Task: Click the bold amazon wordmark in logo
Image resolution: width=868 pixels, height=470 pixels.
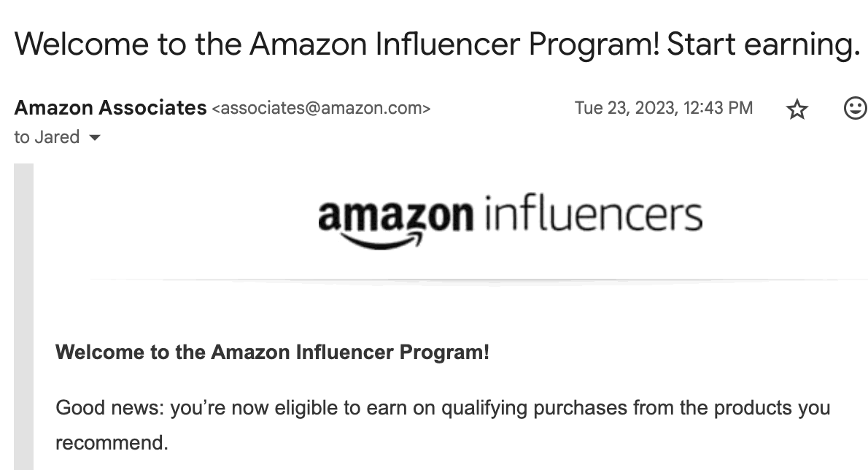Action: (x=395, y=216)
